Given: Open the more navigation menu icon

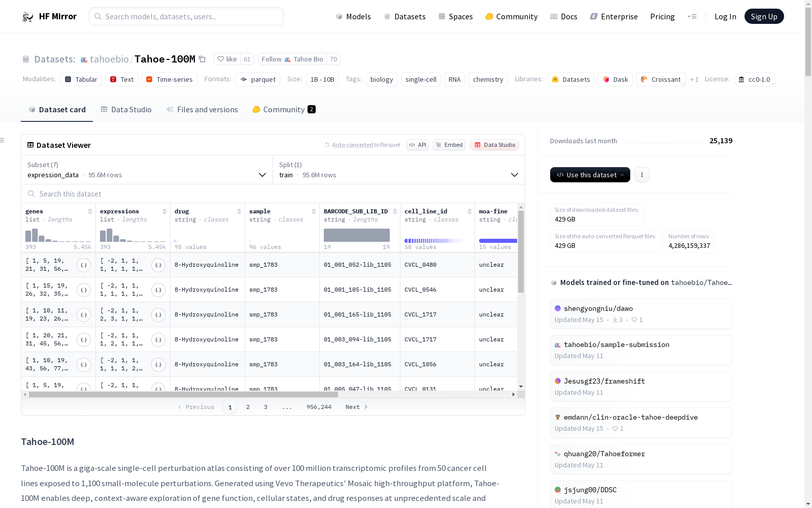Looking at the screenshot, I should click(x=692, y=17).
